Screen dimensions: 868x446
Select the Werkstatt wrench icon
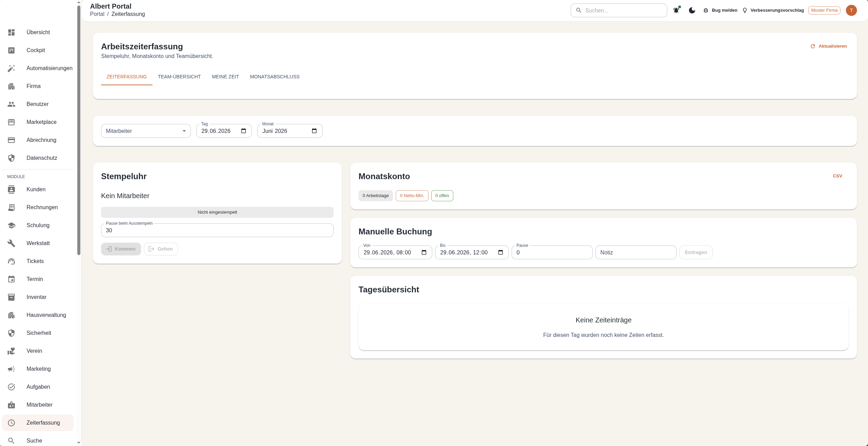point(11,243)
